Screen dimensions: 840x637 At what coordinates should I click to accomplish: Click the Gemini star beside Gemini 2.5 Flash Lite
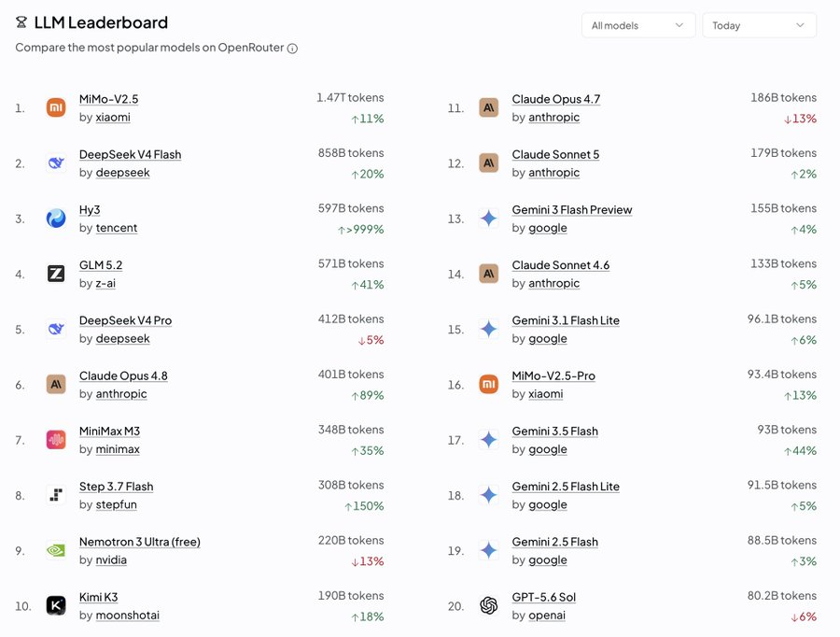[x=488, y=495]
